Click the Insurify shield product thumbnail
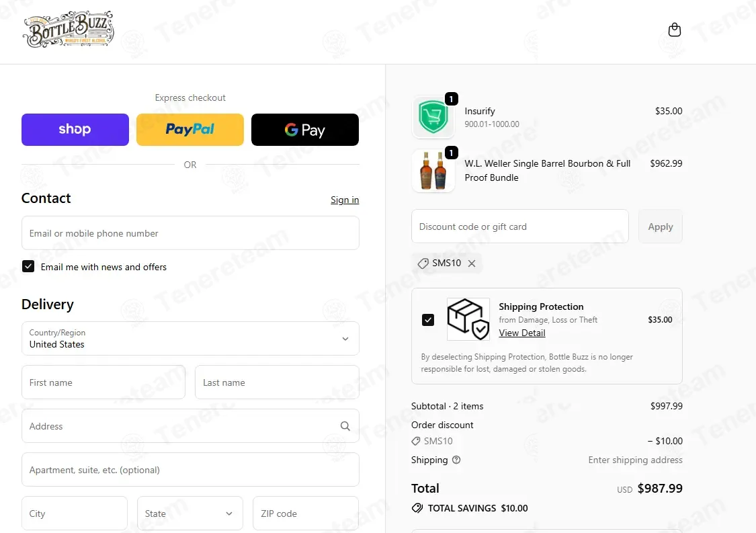The height and width of the screenshot is (533, 756). 433,117
